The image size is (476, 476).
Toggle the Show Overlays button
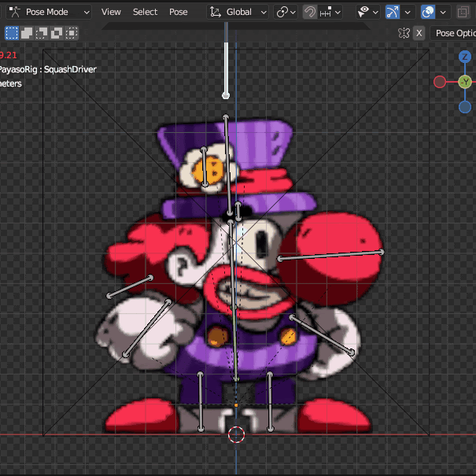click(428, 12)
